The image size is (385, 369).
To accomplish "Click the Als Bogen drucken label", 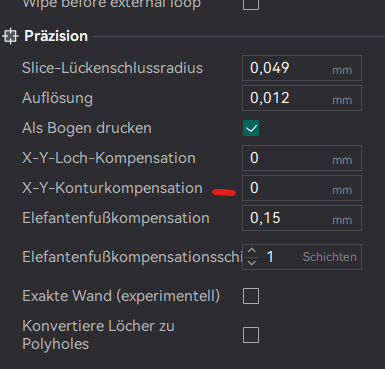I will [87, 128].
